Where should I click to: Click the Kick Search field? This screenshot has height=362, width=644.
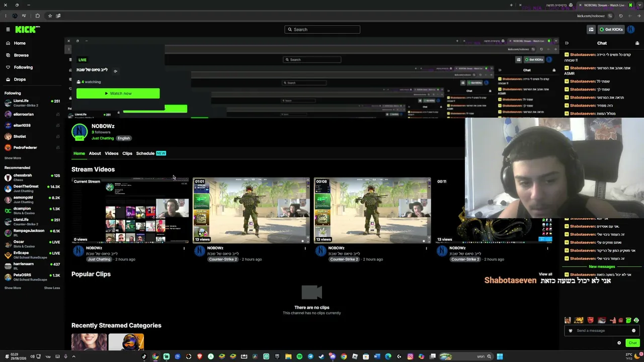[x=322, y=29]
